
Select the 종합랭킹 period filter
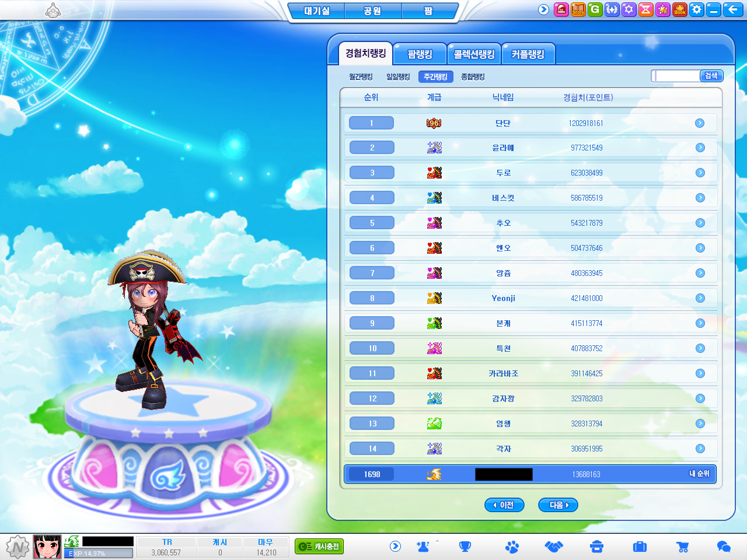pyautogui.click(x=473, y=76)
